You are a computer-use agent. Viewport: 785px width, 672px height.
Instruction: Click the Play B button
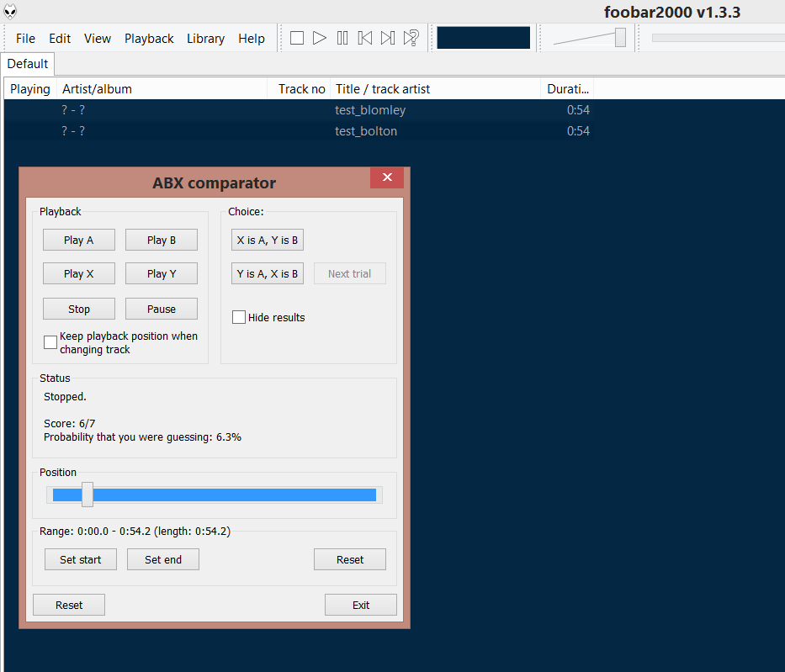[x=162, y=241]
